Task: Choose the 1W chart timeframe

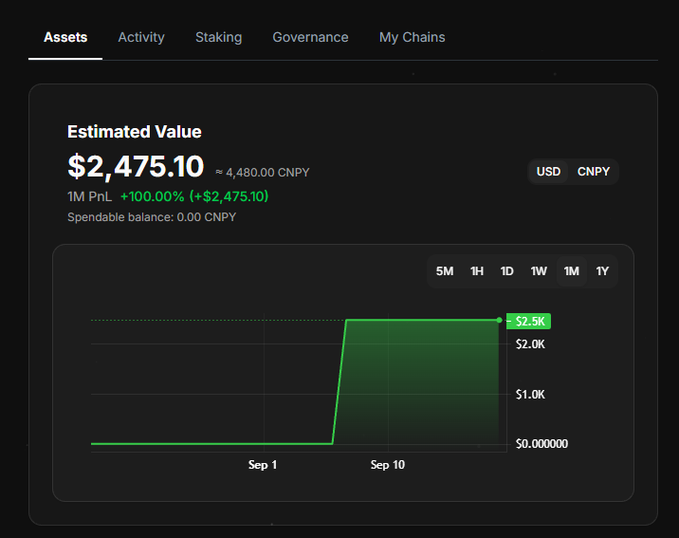Action: [539, 271]
